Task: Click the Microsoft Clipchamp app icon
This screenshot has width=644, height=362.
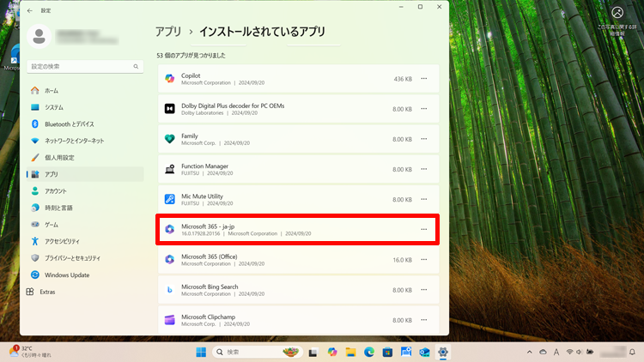Action: (x=170, y=320)
